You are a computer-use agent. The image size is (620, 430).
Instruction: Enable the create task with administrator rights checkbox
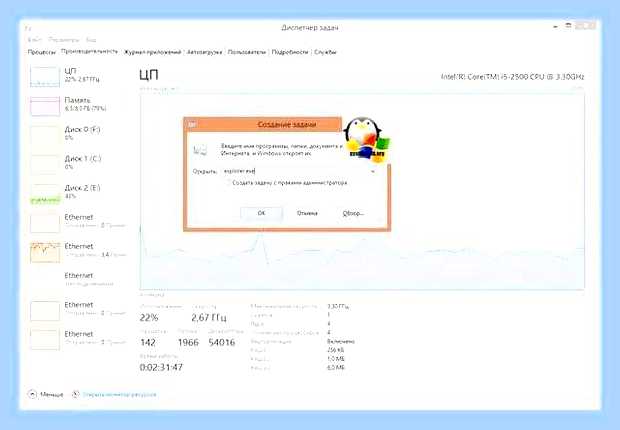point(227,183)
